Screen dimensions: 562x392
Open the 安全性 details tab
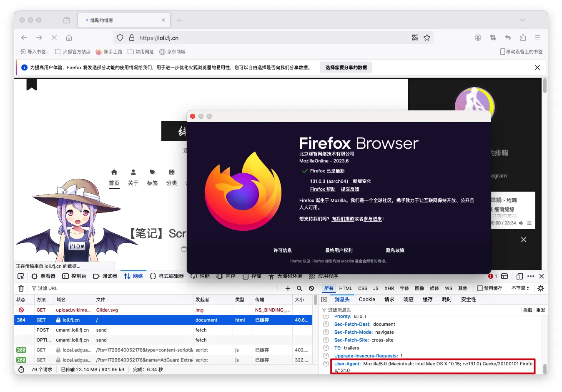click(x=469, y=300)
